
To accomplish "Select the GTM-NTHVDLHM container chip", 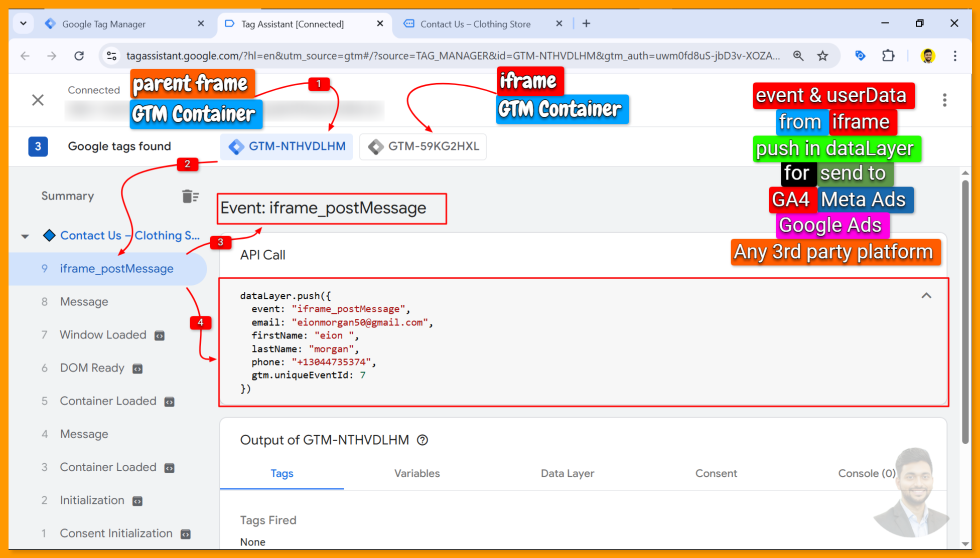I will 287,146.
